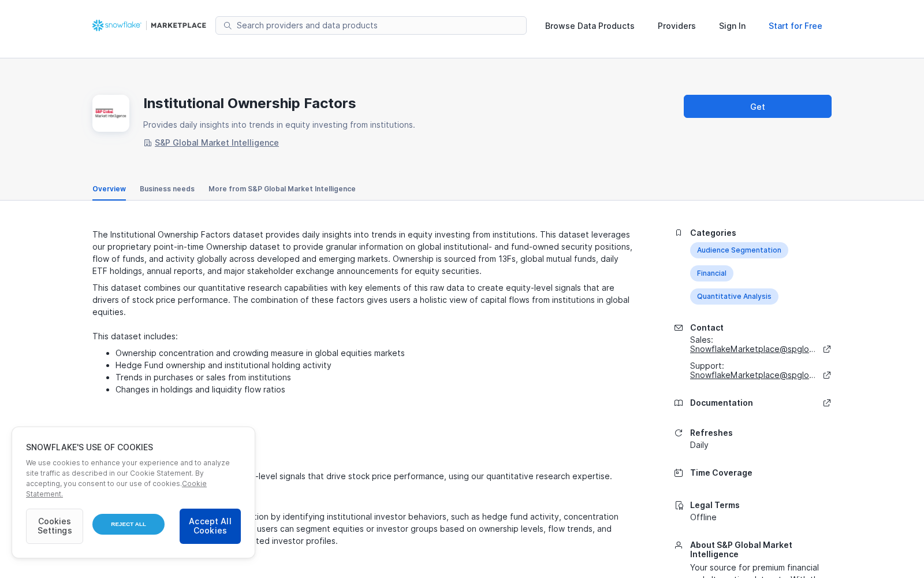
Task: Click the search magnifier icon
Action: [x=228, y=25]
